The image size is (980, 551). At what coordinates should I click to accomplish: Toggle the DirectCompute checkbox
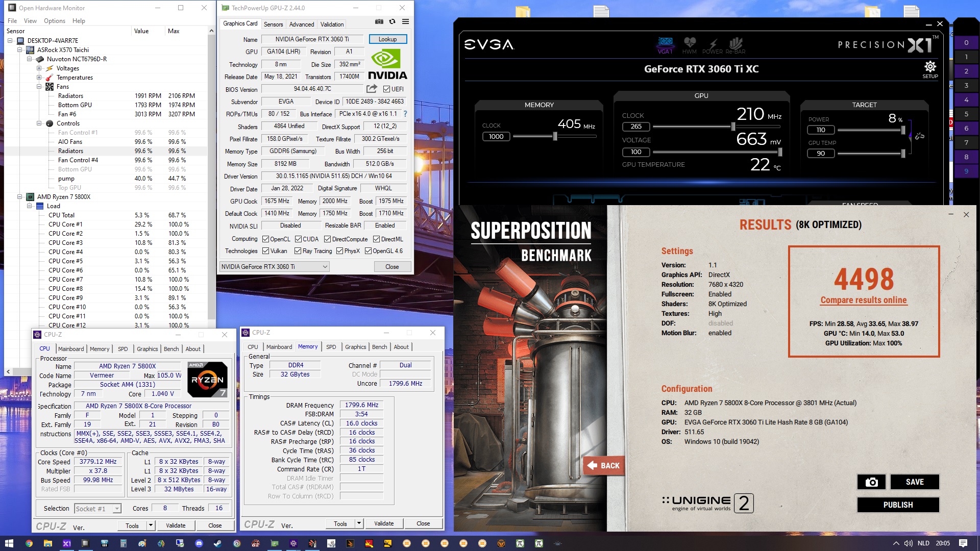coord(327,239)
